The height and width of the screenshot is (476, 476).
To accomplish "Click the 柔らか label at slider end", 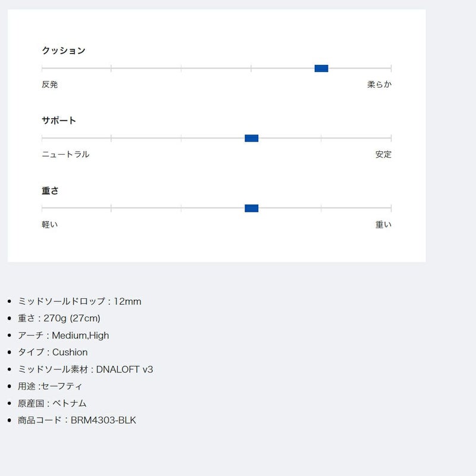I will 380,84.
